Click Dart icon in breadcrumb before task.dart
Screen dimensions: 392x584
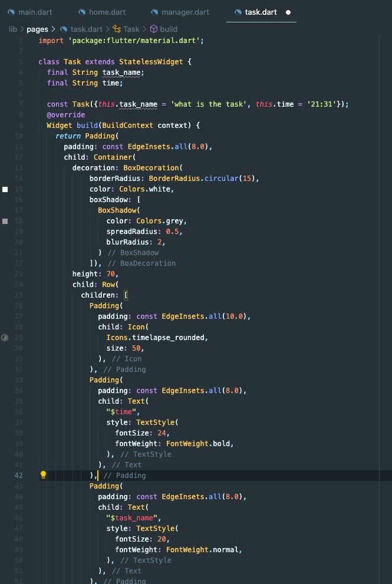tap(64, 29)
